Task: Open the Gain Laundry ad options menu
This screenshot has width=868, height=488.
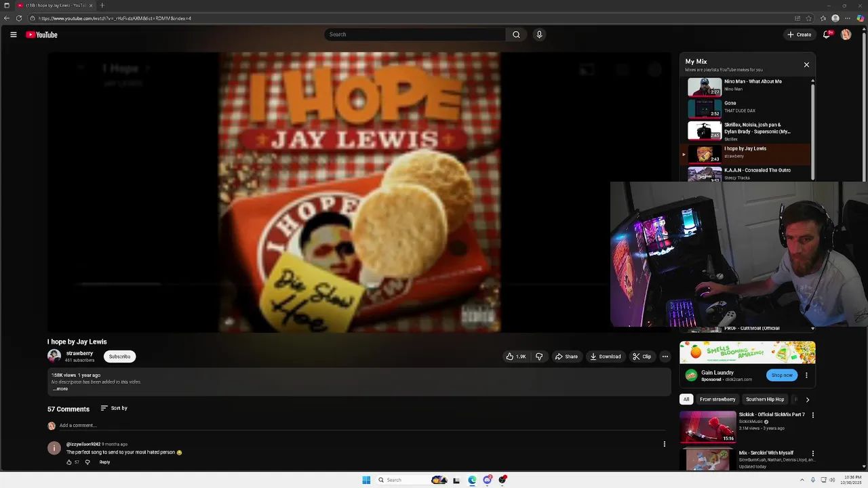Action: pyautogui.click(x=806, y=375)
